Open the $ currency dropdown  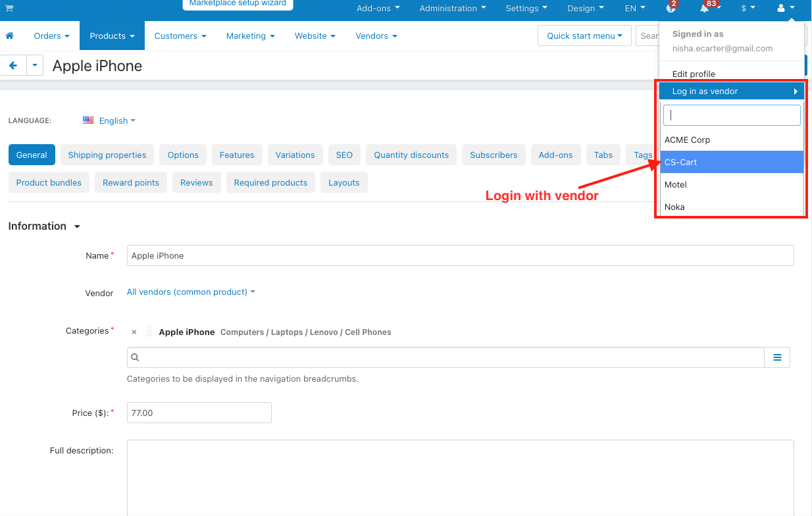(x=748, y=8)
